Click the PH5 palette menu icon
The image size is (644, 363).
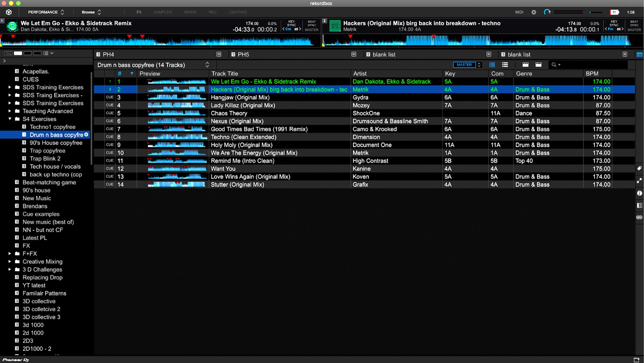click(354, 54)
